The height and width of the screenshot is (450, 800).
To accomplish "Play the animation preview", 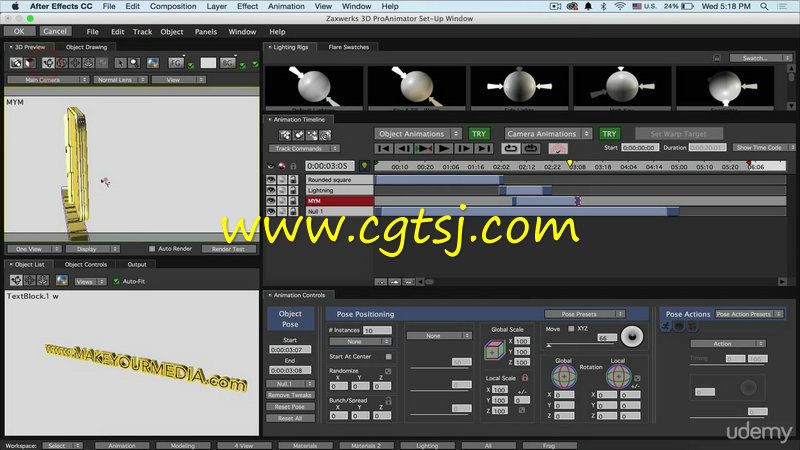I will tap(444, 148).
